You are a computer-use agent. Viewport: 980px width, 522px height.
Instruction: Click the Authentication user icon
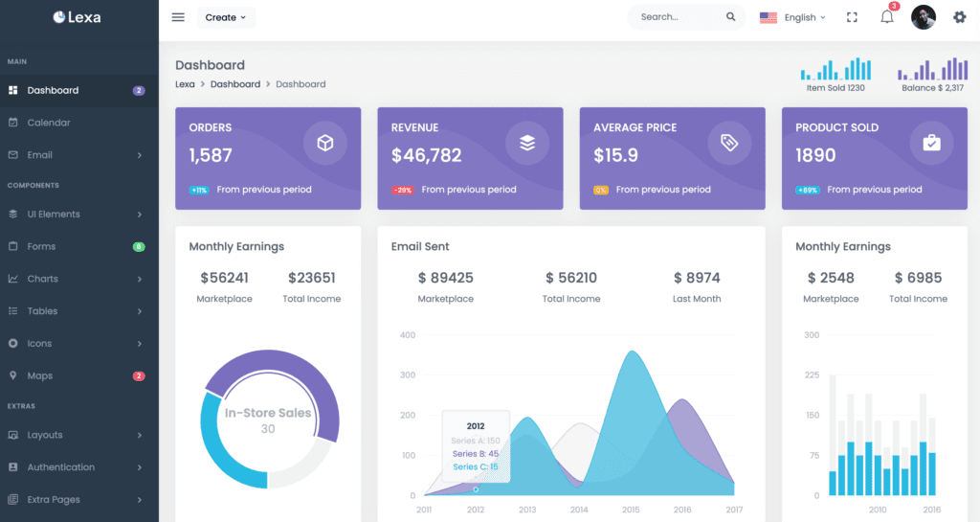[12, 467]
